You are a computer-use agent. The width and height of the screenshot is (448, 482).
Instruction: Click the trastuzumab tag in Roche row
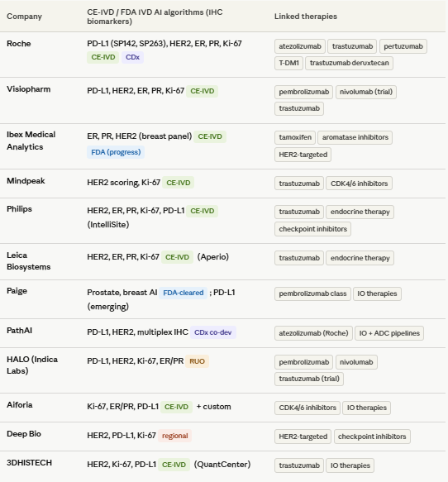352,46
